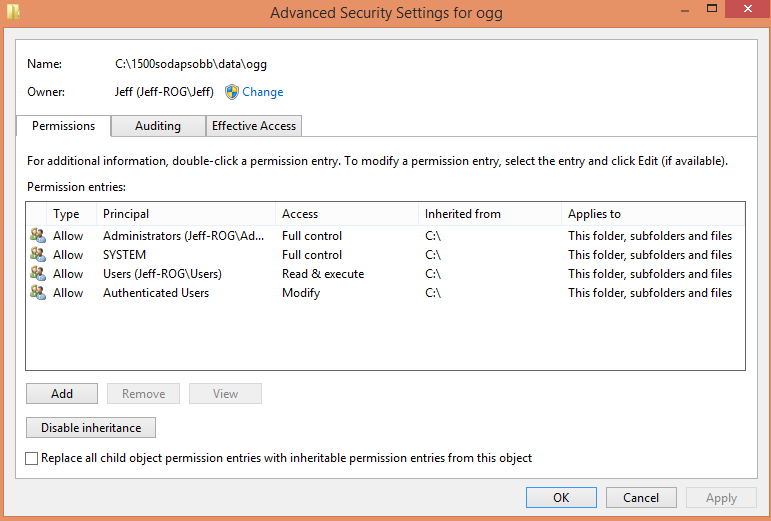Viewport: 771px width, 521px height.
Task: Sort entries by Principal column header
Action: [186, 214]
